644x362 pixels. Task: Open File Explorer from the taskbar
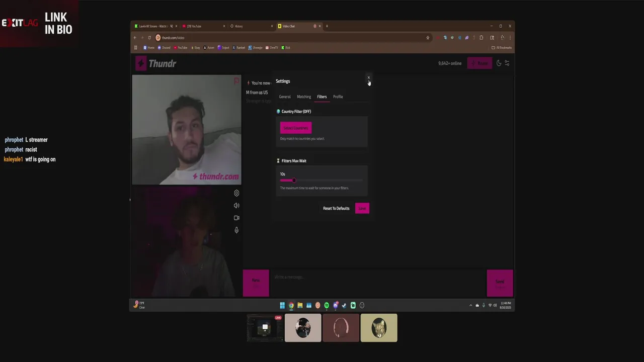[x=300, y=305]
